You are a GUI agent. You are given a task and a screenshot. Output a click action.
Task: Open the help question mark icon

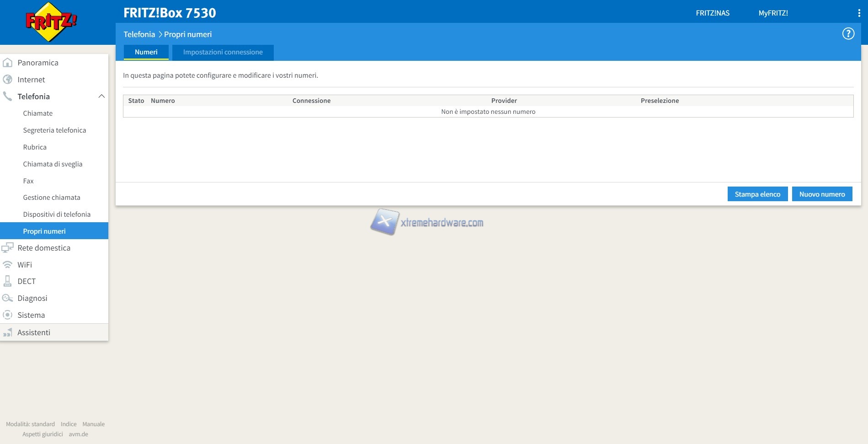tap(848, 34)
